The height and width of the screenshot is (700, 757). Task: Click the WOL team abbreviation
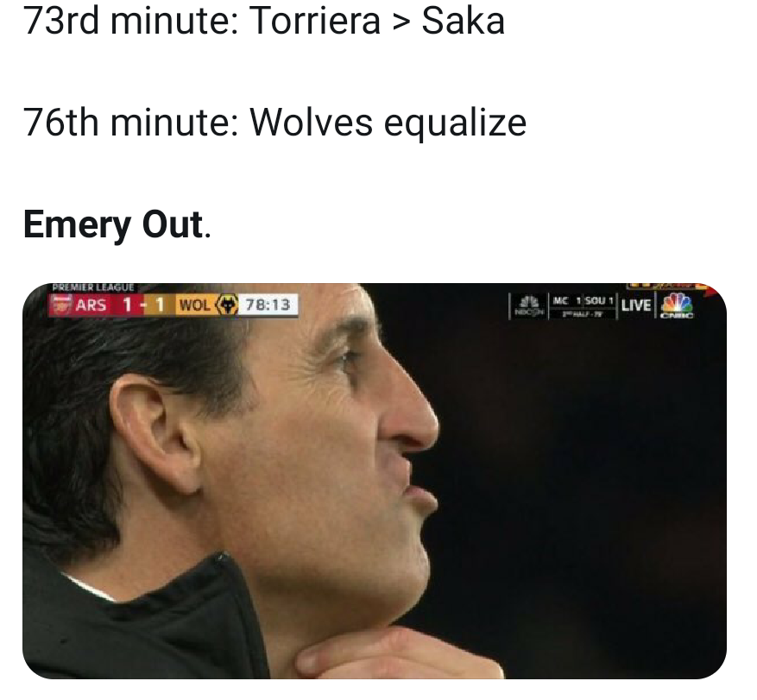(194, 305)
